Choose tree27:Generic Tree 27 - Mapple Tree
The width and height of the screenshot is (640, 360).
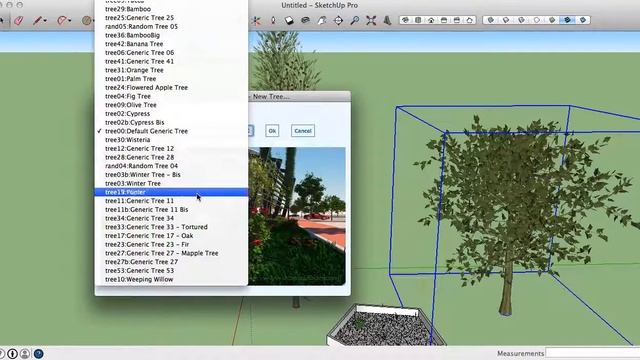(x=171, y=253)
